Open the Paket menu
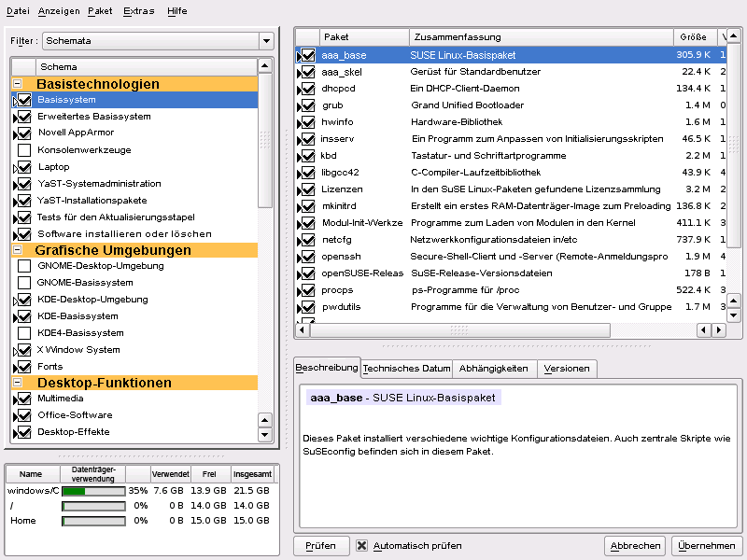The height and width of the screenshot is (560, 747). click(x=100, y=11)
